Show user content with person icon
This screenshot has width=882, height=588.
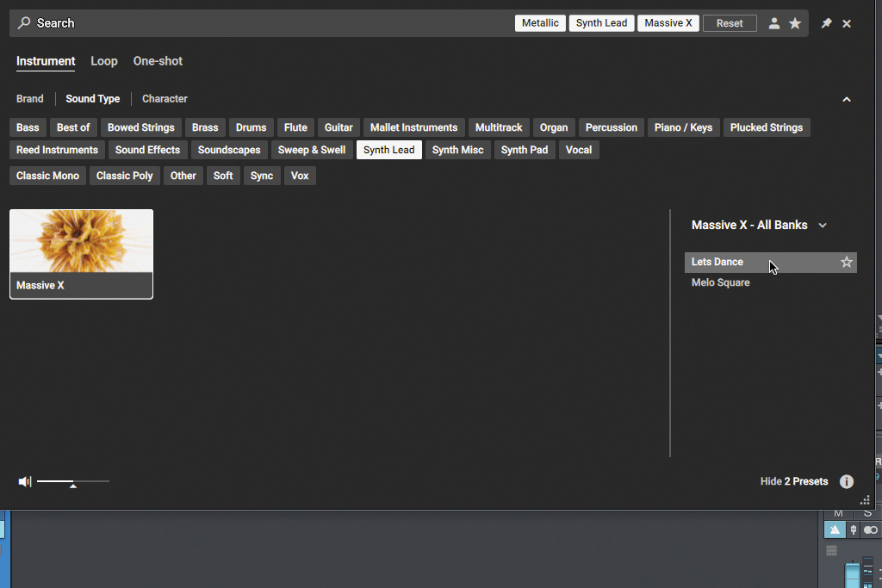pyautogui.click(x=774, y=23)
